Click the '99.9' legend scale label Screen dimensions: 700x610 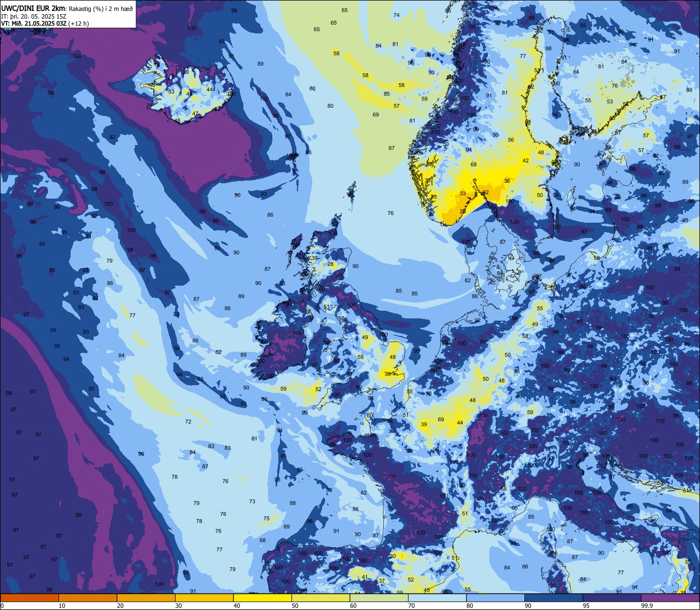[x=647, y=606]
